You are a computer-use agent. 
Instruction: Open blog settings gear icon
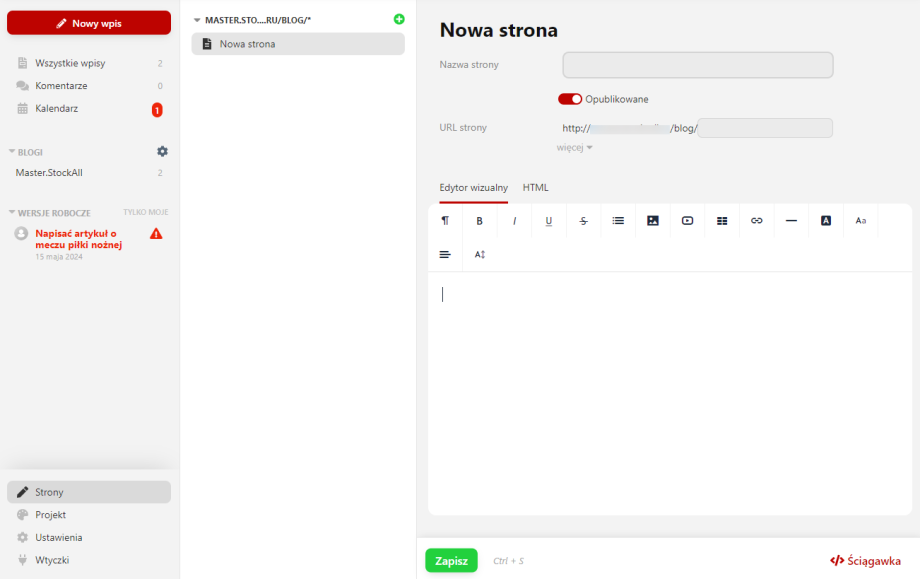(x=162, y=151)
